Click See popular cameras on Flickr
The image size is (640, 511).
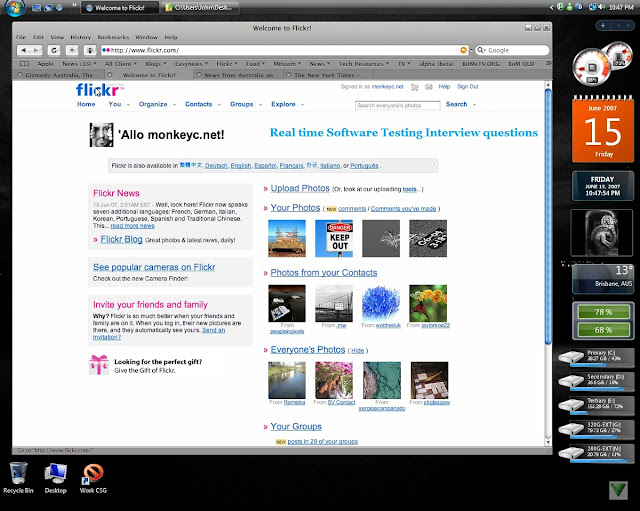[154, 267]
